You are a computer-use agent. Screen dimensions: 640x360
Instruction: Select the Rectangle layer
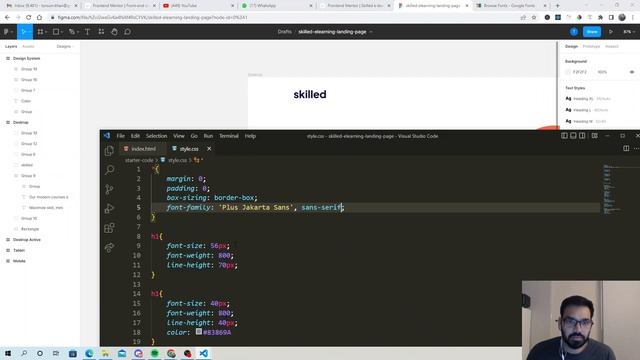click(x=30, y=229)
